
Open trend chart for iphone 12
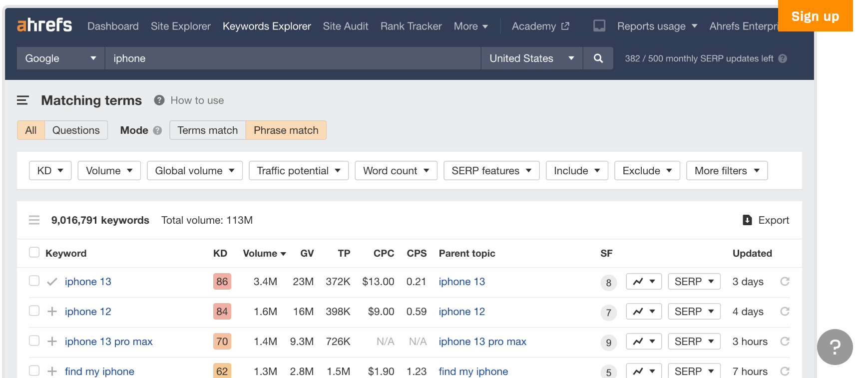tap(644, 312)
